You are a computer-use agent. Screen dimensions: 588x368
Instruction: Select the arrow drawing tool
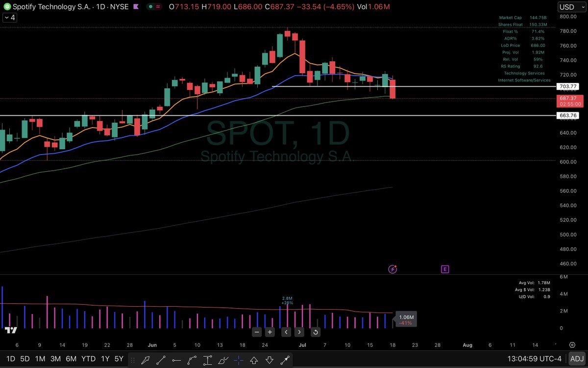[145, 360]
